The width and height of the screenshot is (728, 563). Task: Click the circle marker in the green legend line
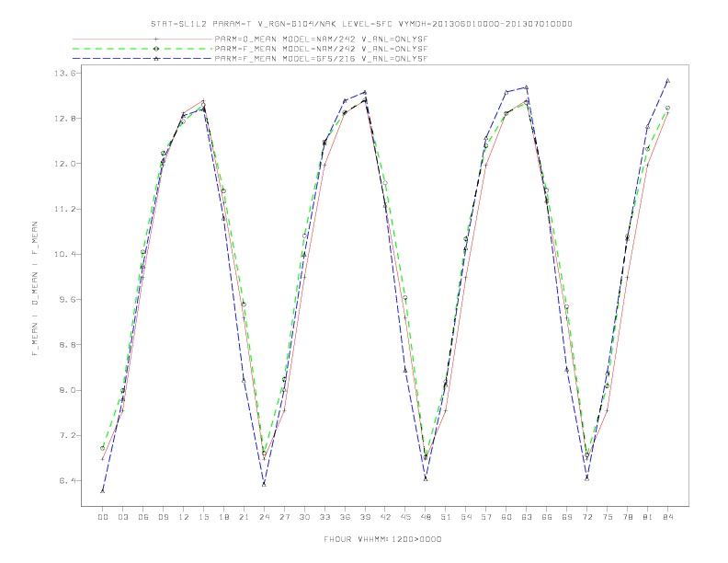(x=156, y=49)
